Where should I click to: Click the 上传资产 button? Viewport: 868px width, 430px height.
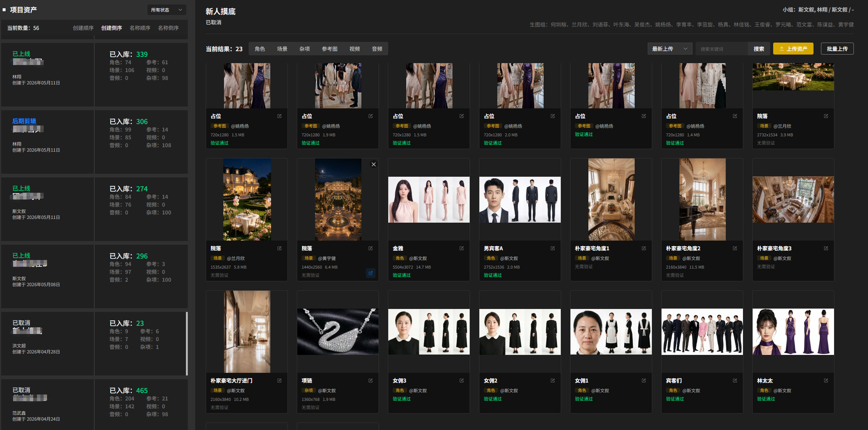point(793,49)
